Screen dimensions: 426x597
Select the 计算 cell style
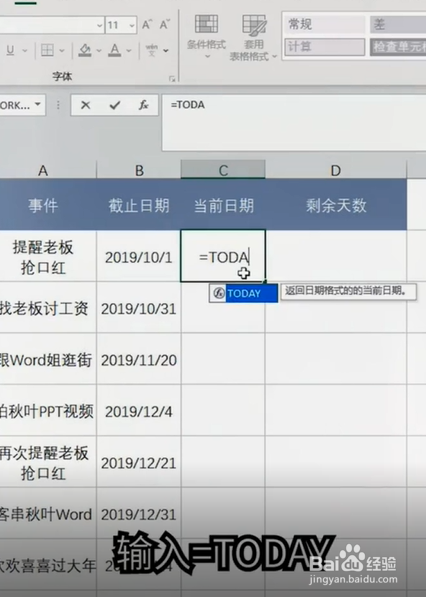pyautogui.click(x=324, y=47)
